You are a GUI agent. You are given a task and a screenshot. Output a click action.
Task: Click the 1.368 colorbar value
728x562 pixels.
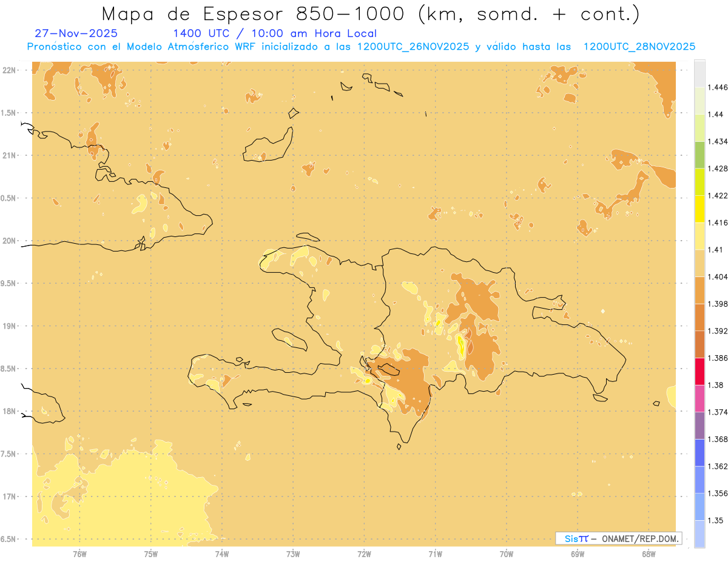(x=717, y=439)
